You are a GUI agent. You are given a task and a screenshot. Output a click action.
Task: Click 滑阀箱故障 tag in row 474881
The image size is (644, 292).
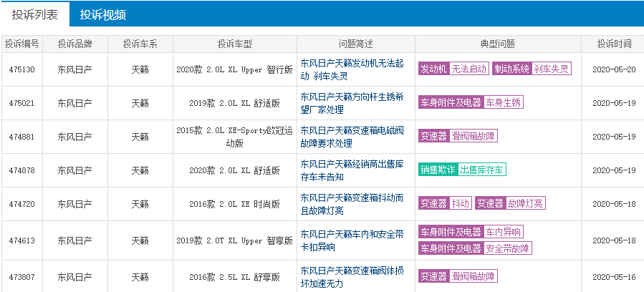(x=458, y=136)
